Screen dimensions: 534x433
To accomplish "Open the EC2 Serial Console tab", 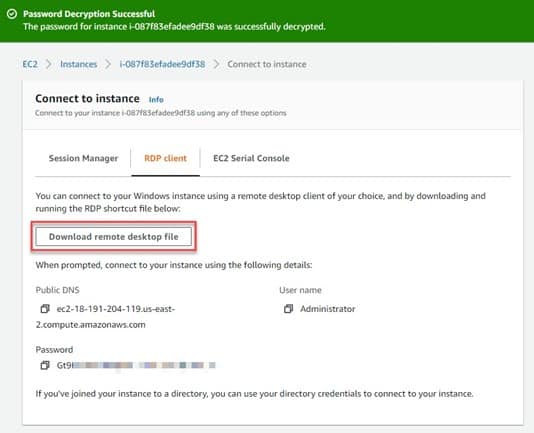I will coord(251,158).
